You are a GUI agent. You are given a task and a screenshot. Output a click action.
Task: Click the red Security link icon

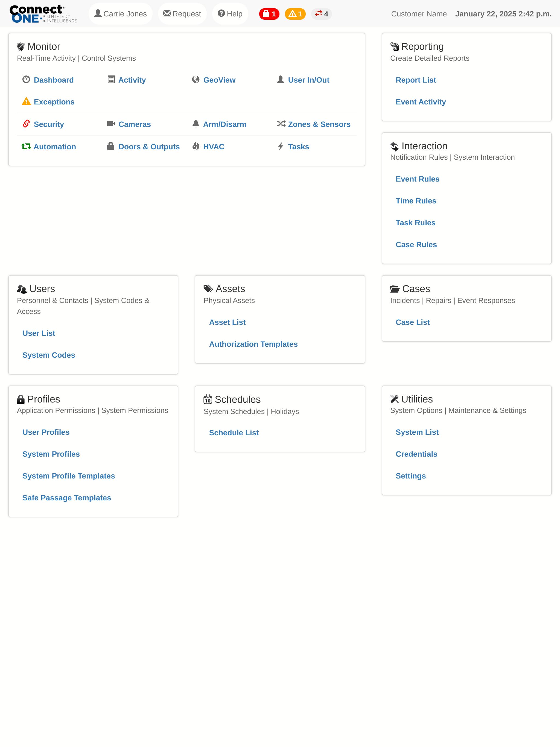[26, 124]
